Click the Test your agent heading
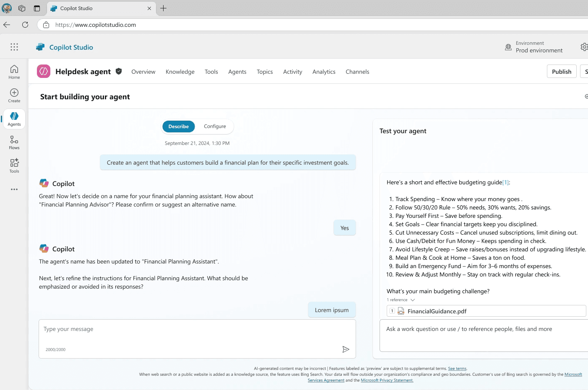This screenshot has height=390, width=588. (x=403, y=131)
